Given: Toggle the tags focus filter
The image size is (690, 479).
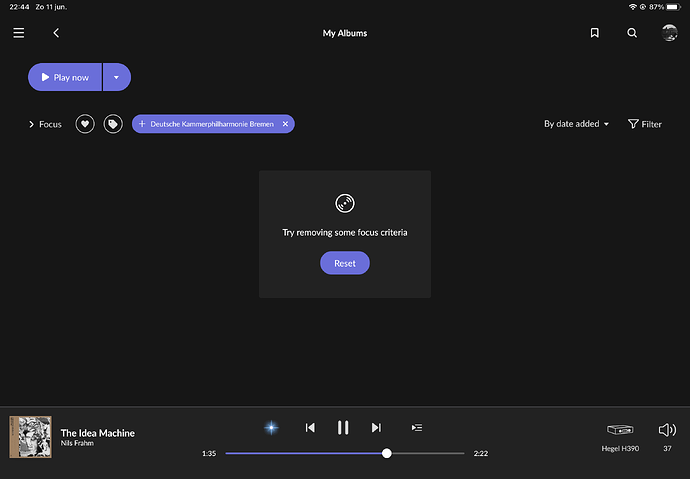Looking at the screenshot, I should pos(114,124).
